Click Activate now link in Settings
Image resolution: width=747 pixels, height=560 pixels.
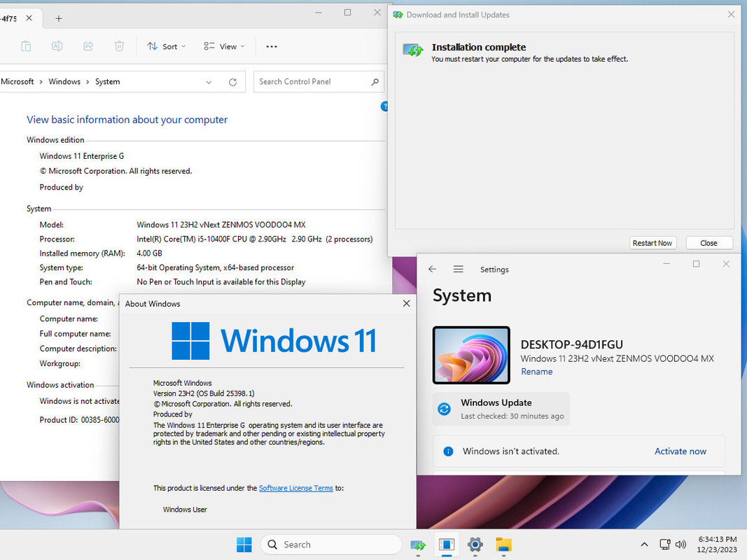[680, 451]
